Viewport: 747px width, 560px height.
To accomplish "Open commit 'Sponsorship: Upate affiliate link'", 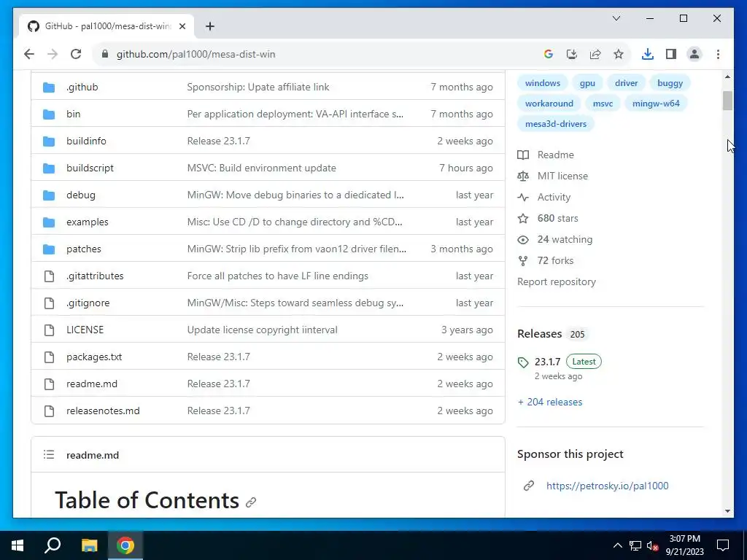I will coord(258,87).
